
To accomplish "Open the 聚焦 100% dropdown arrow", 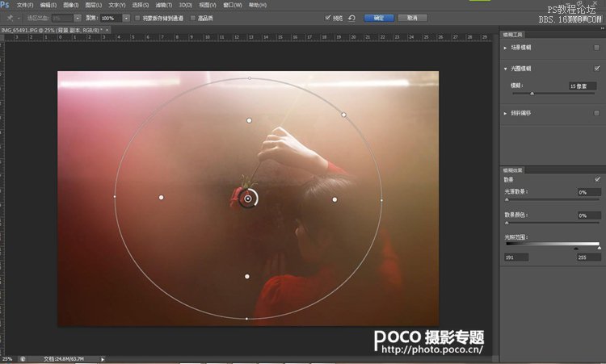I will (x=126, y=18).
